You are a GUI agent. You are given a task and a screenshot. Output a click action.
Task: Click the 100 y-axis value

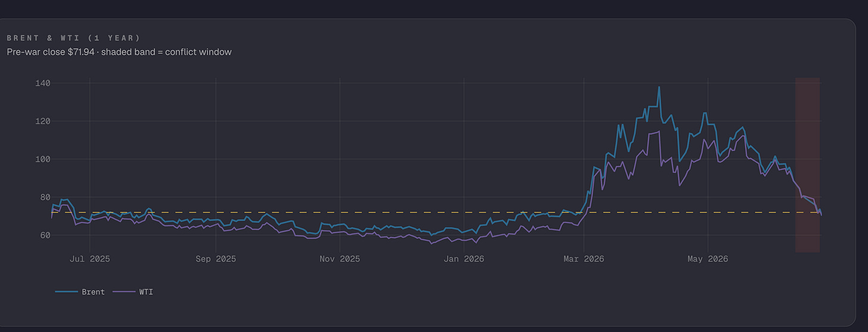click(42, 159)
